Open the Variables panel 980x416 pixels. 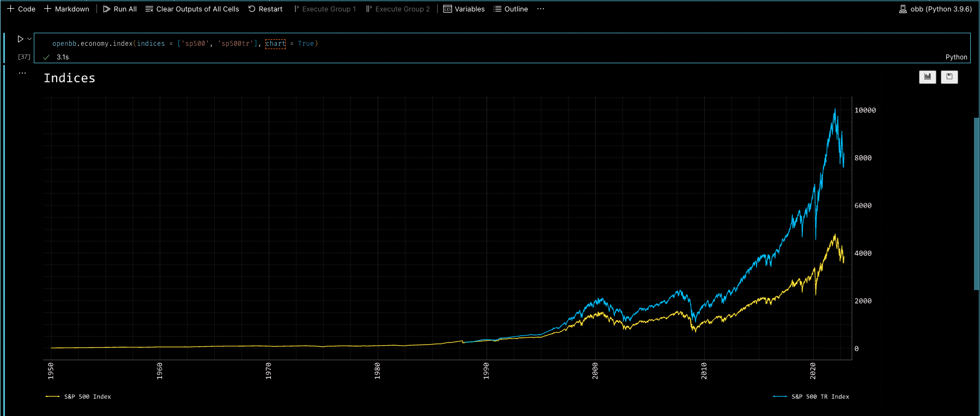pos(464,9)
